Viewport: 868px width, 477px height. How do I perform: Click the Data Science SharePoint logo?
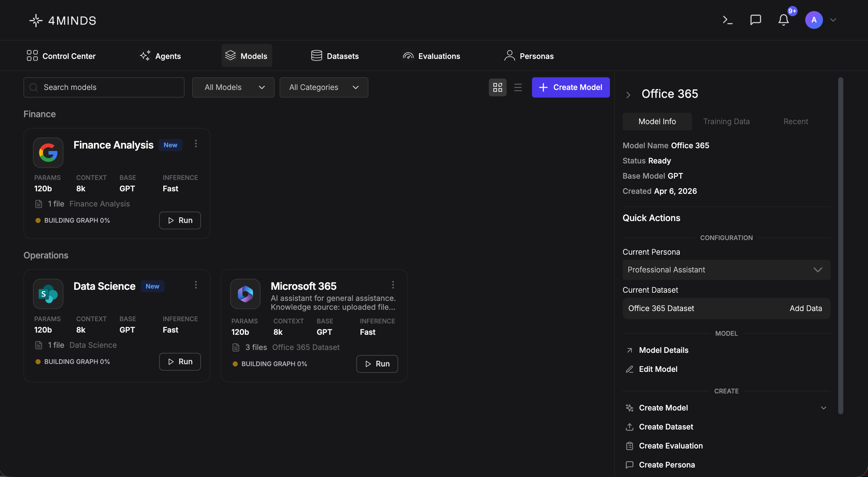pyautogui.click(x=48, y=294)
